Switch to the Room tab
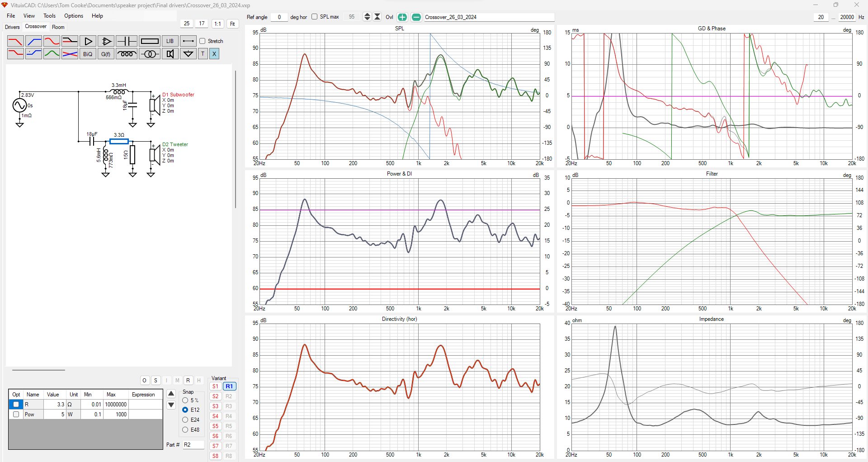Viewport: 868px width, 462px height. tap(58, 27)
